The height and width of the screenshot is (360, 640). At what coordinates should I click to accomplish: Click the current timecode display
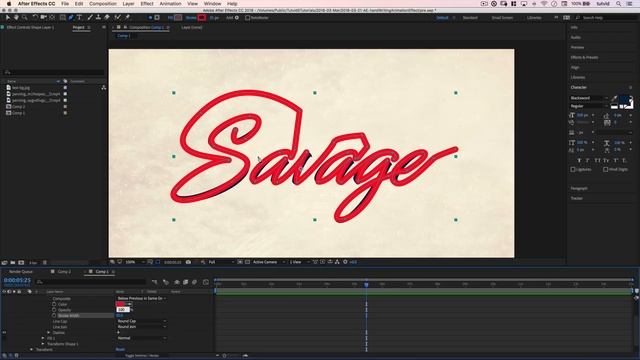tap(17, 280)
